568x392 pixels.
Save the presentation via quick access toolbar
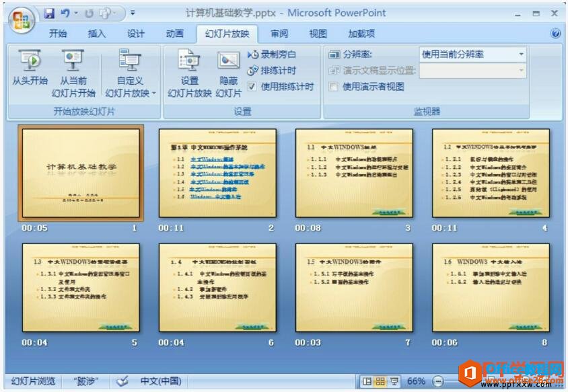point(49,13)
